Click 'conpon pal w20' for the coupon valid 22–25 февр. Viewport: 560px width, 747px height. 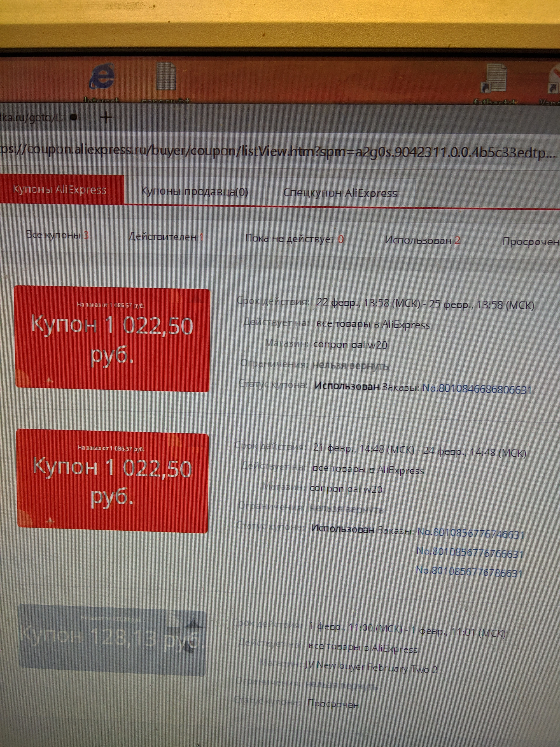point(350,345)
